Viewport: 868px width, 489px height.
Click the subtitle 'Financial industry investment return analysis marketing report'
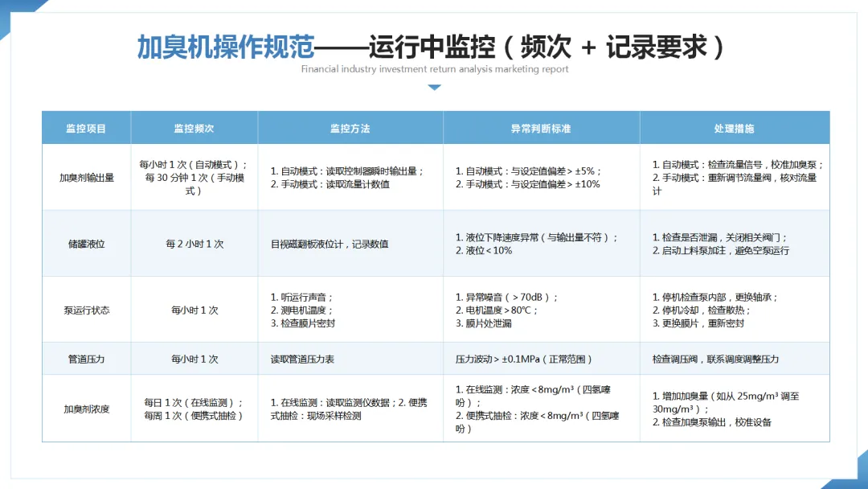coord(435,69)
